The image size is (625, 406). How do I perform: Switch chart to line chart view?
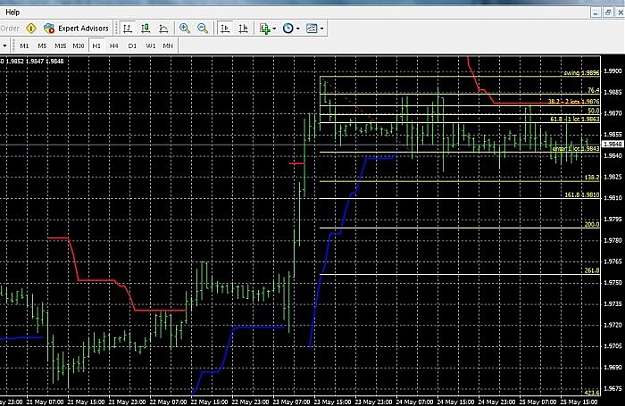pos(163,28)
